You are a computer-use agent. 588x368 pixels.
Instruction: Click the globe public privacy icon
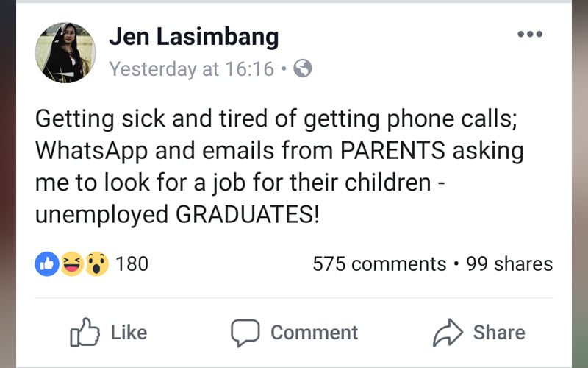click(x=302, y=69)
